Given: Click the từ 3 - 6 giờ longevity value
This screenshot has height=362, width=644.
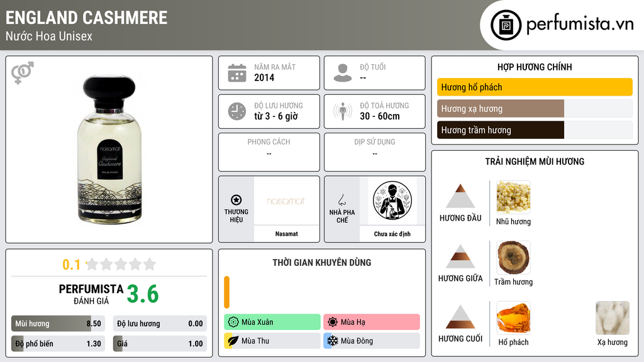Looking at the screenshot, I should [275, 116].
